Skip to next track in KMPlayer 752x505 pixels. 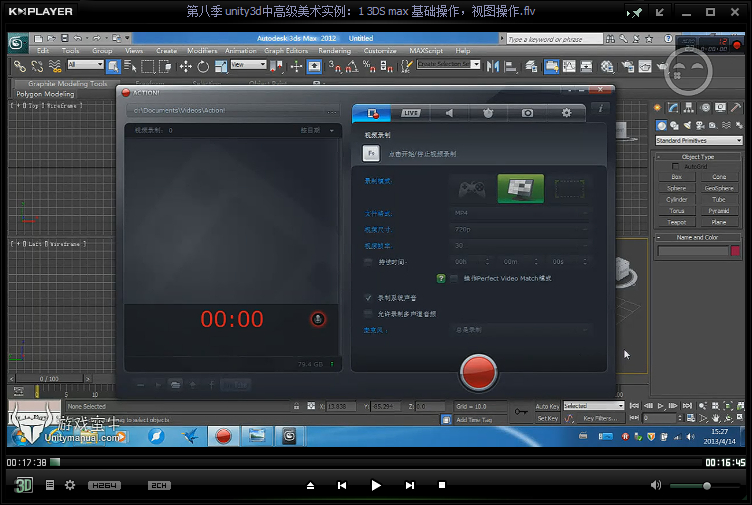click(410, 485)
